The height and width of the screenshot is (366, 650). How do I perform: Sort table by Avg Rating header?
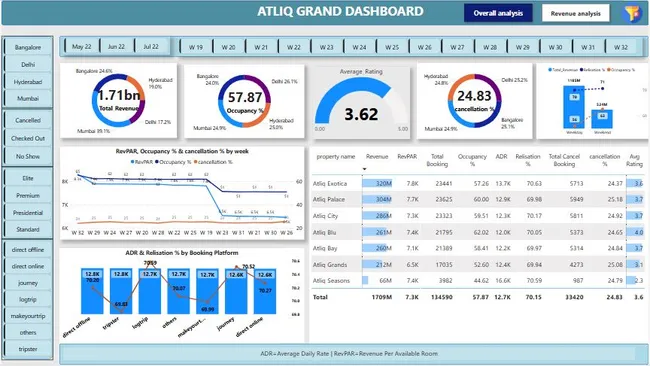pyautogui.click(x=634, y=160)
